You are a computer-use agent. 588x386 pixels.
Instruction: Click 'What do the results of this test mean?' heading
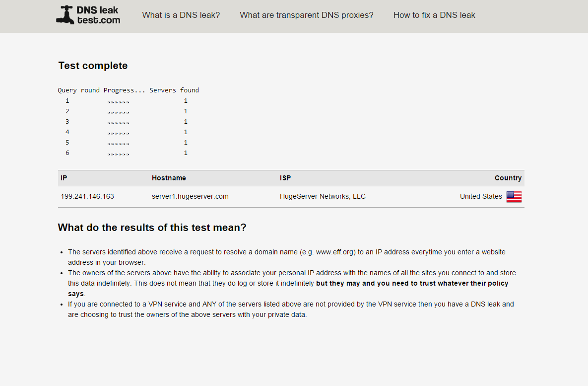click(152, 228)
